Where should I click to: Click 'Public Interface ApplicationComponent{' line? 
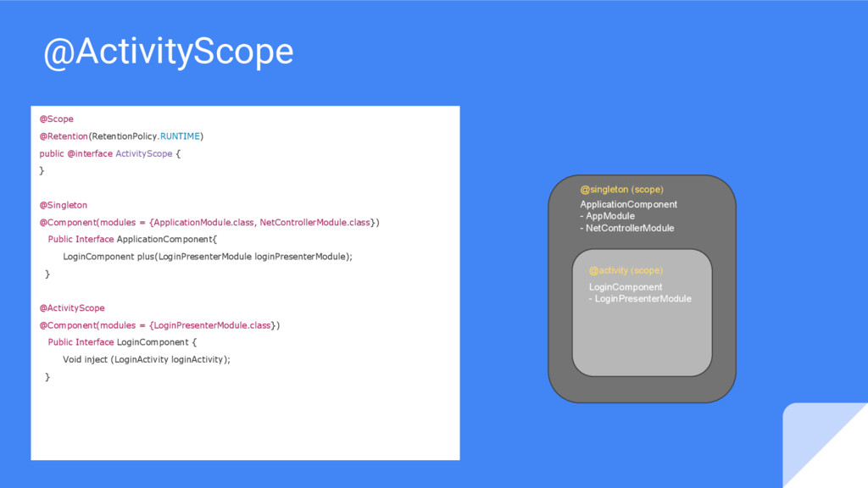(x=132, y=239)
